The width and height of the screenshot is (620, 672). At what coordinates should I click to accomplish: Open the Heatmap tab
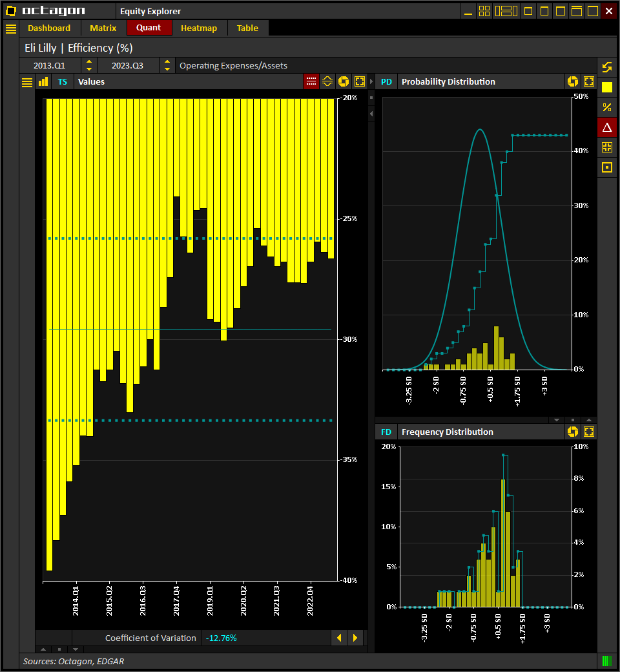point(199,28)
